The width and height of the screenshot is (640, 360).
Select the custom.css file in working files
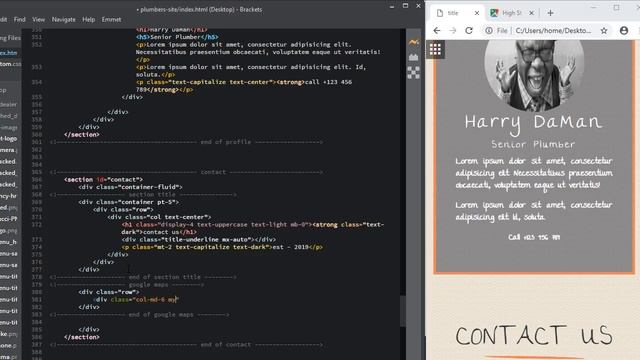[x=10, y=64]
